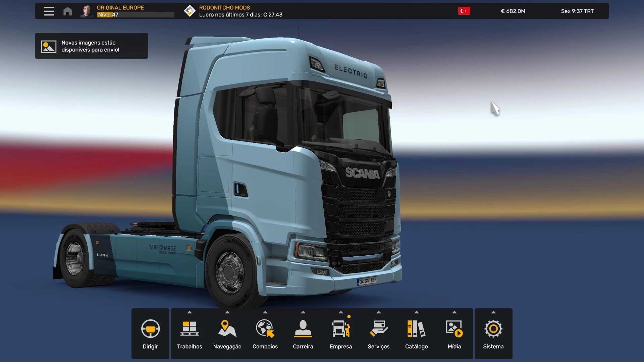Open Navegação map pin icon

pyautogui.click(x=227, y=329)
